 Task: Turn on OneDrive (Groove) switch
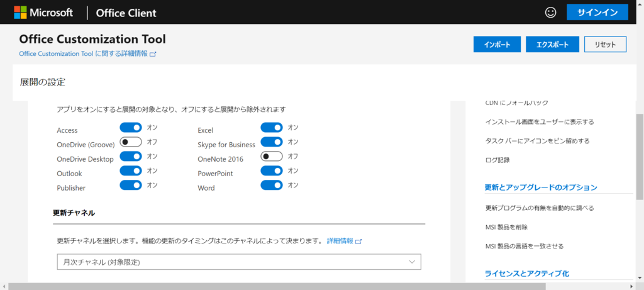click(x=131, y=142)
